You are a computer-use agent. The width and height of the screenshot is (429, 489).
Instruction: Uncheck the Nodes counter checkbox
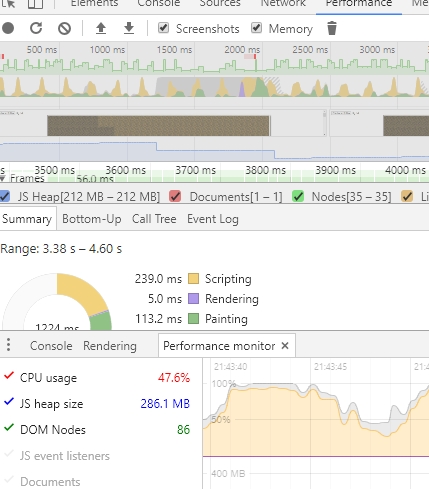pyautogui.click(x=298, y=196)
